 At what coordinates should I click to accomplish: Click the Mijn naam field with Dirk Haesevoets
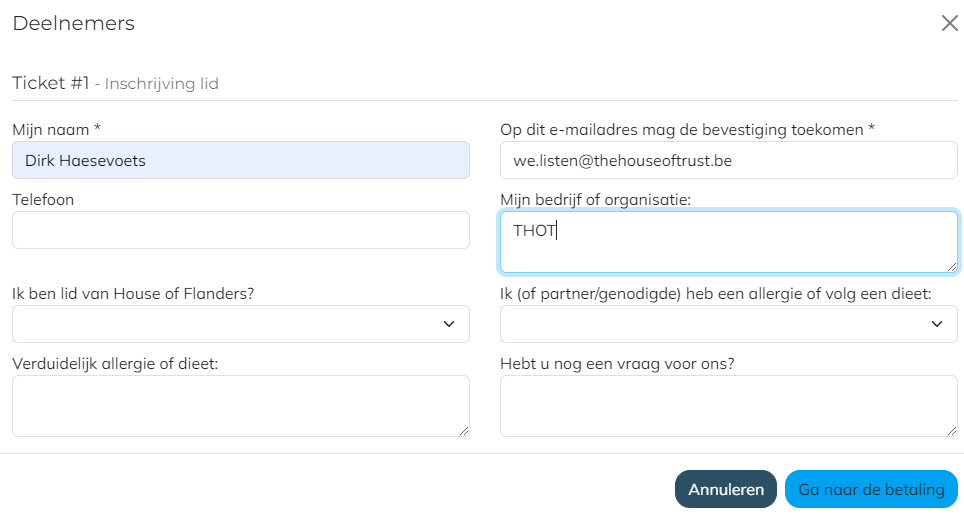click(x=241, y=160)
